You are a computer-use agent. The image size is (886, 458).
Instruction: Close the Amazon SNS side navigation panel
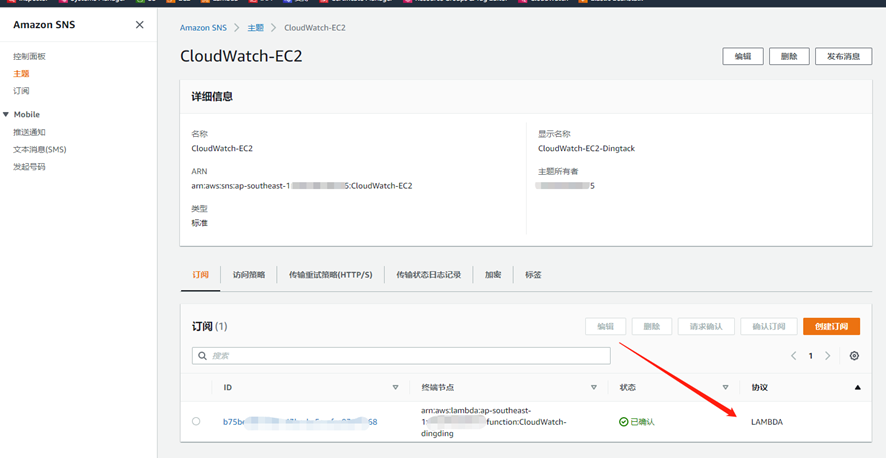click(x=139, y=25)
